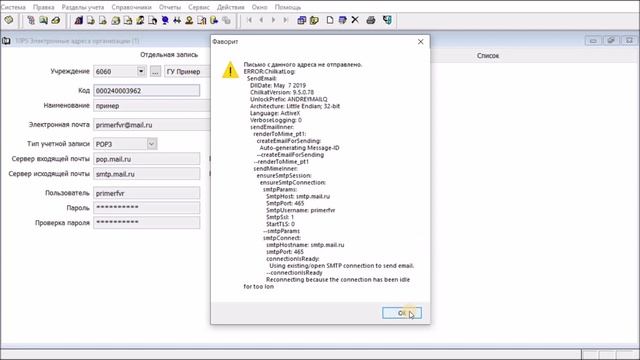Open the Действия menu
The height and width of the screenshot is (360, 640).
tap(231, 7)
